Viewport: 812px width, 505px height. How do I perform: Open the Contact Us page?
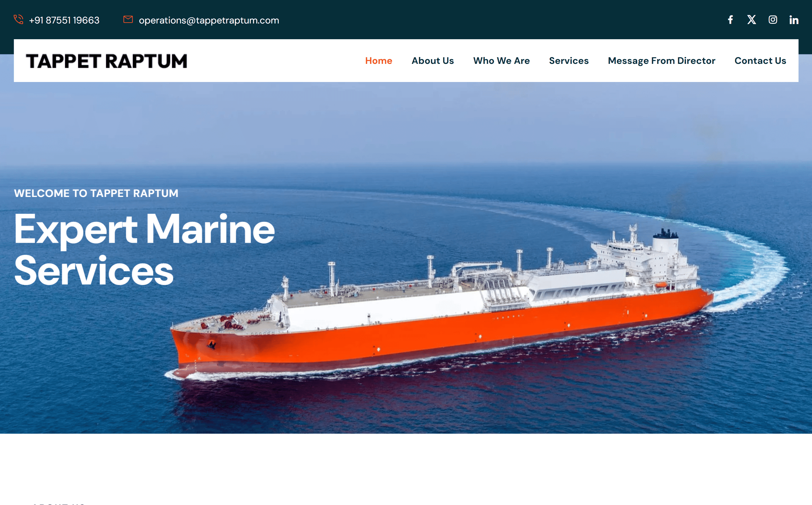tap(760, 61)
